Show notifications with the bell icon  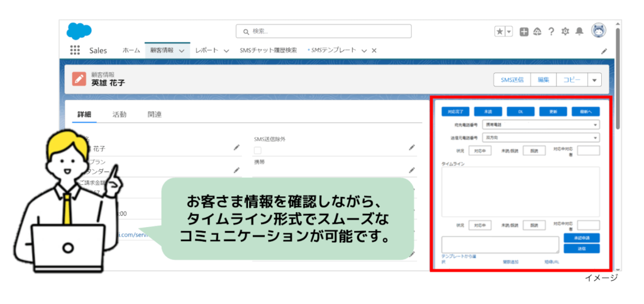tap(579, 31)
